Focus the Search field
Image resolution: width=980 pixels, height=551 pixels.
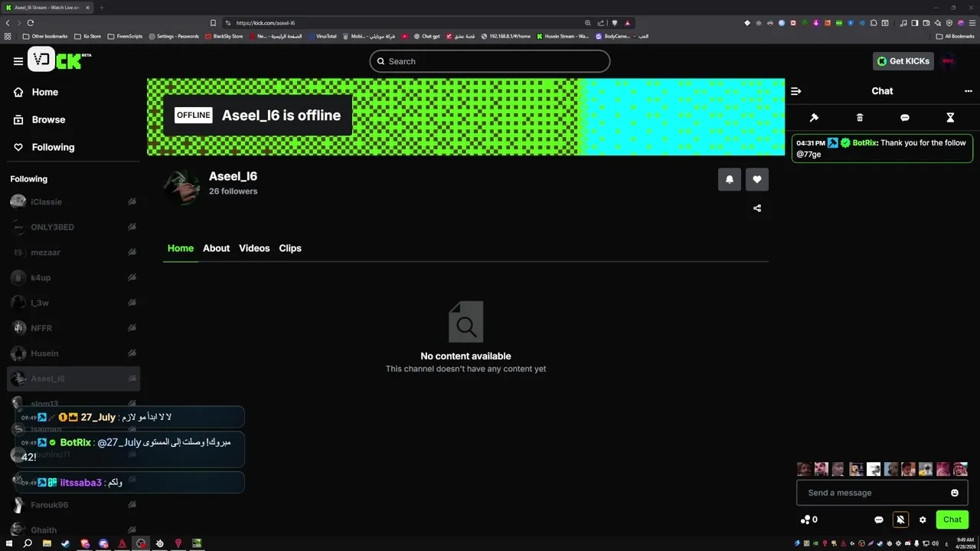coord(490,61)
